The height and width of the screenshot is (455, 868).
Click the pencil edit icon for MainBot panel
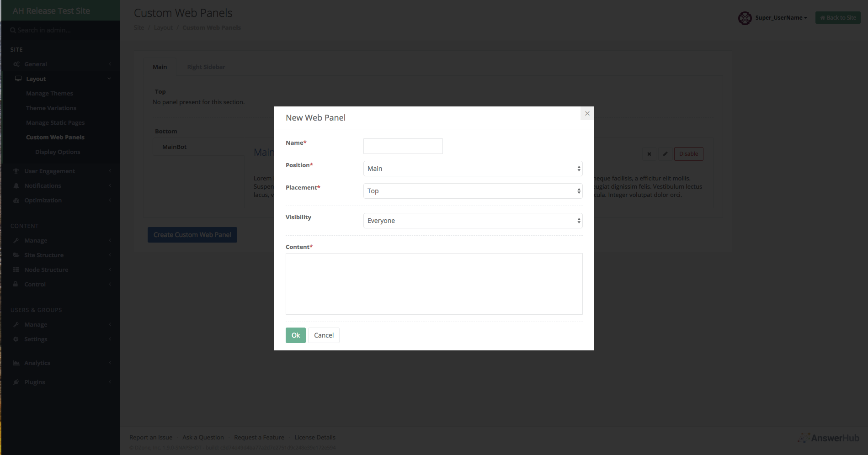tap(666, 154)
